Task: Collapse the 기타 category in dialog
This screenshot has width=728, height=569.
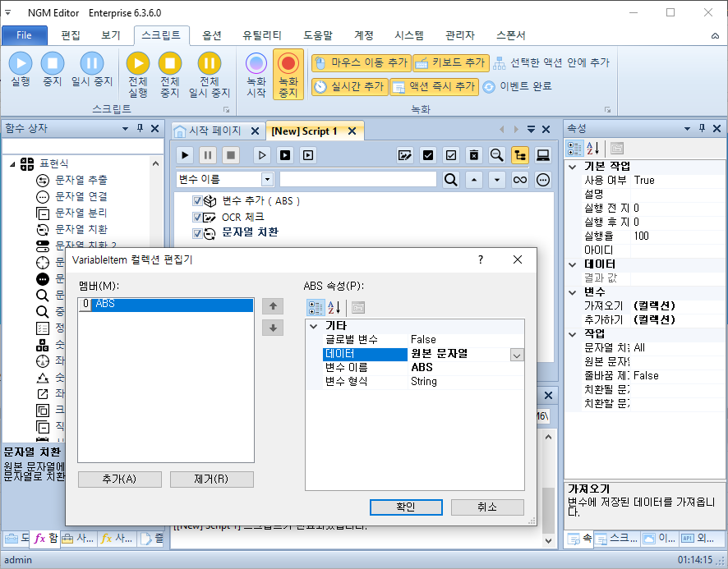Action: pos(314,326)
